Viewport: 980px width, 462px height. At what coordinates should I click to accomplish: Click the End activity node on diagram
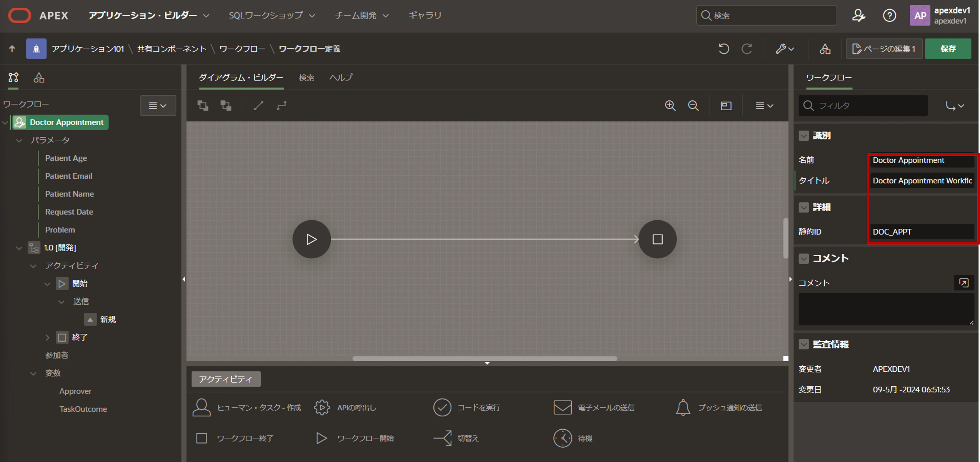(657, 239)
